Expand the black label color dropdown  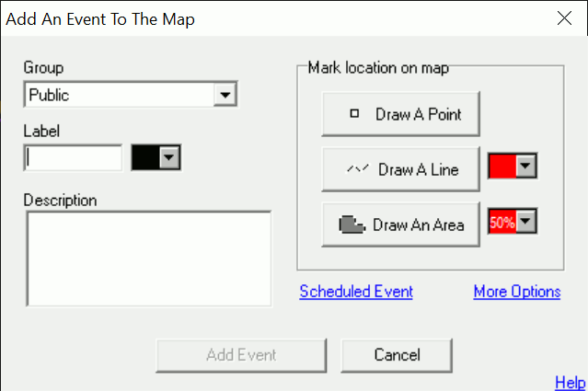tap(167, 157)
